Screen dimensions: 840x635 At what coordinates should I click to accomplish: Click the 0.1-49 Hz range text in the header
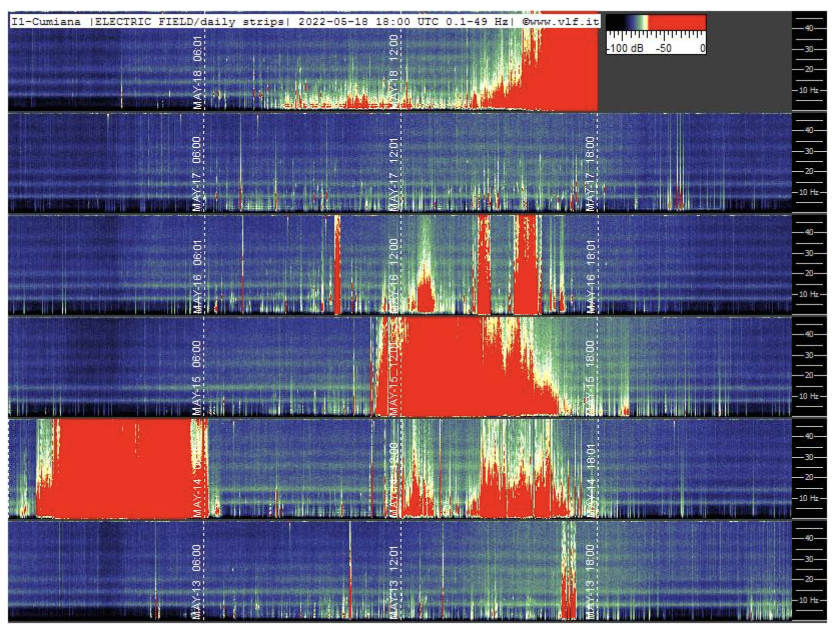point(477,22)
